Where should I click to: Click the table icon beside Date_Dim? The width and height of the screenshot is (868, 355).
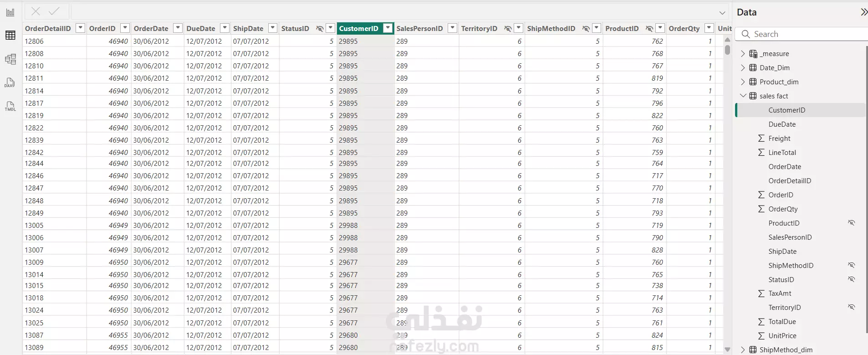coord(753,68)
